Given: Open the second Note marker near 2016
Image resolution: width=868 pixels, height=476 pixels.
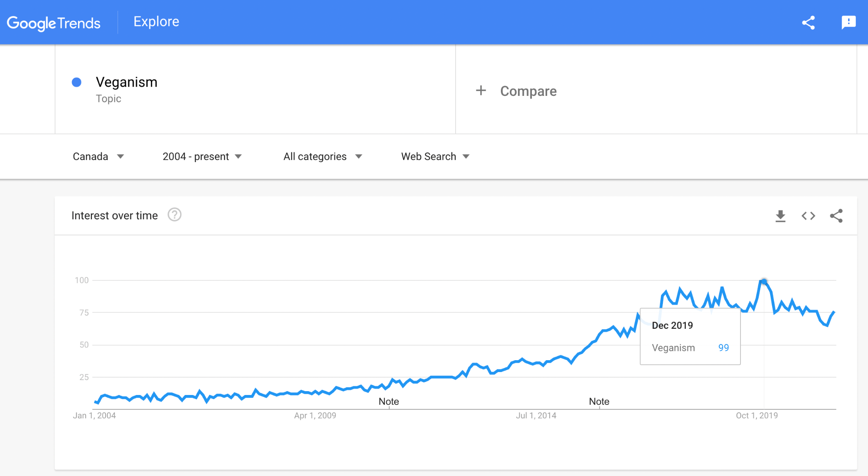Looking at the screenshot, I should 599,401.
